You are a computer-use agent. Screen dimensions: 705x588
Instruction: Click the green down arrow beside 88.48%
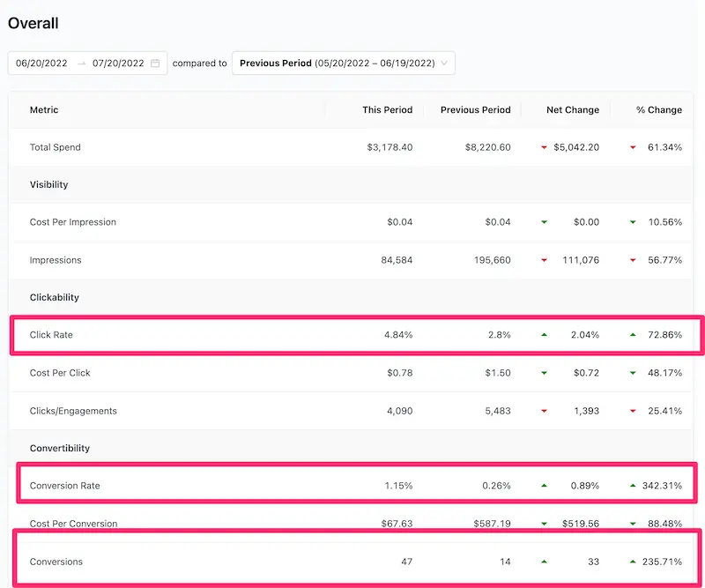click(x=633, y=524)
